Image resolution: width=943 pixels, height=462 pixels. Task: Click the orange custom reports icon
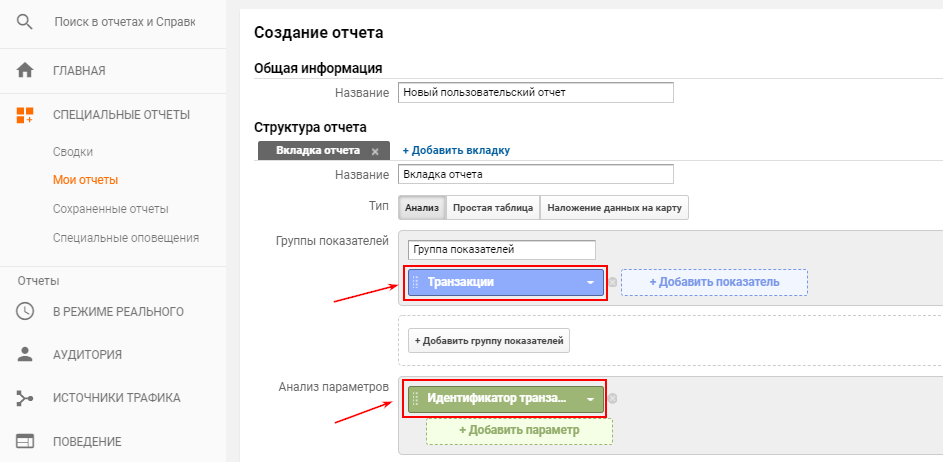click(25, 114)
